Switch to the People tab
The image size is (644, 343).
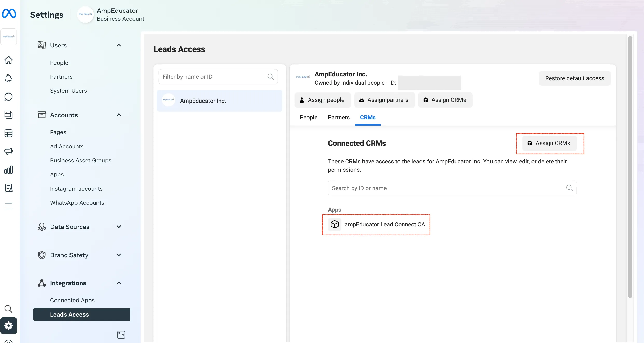tap(309, 117)
